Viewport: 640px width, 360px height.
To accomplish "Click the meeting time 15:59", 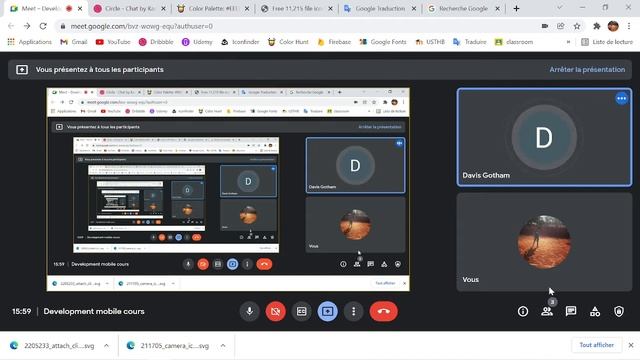I will click(x=22, y=311).
